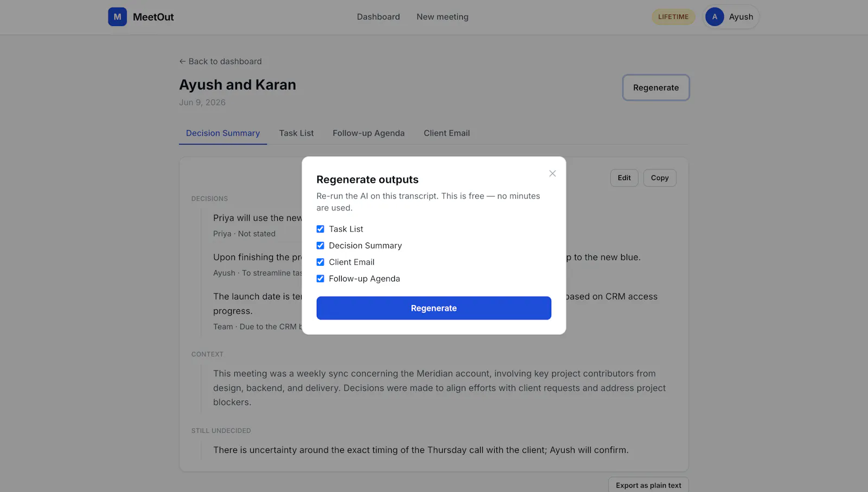The height and width of the screenshot is (492, 868).
Task: Uncheck the Decision Summary checkbox
Action: [x=320, y=246]
